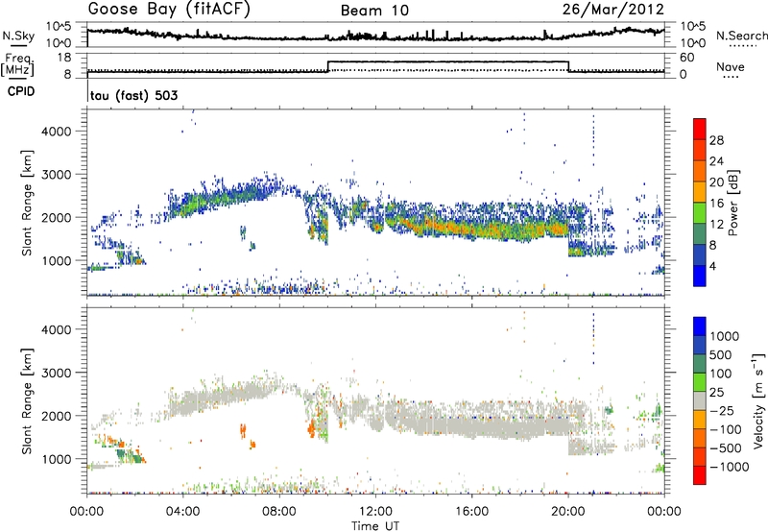Screen dimensions: 768x532
Task: Click the '20' Power scale label
Action: click(716, 182)
